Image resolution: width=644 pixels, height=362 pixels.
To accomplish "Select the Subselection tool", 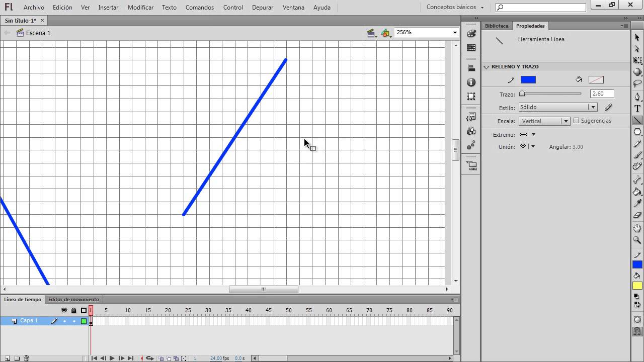I will (x=637, y=49).
